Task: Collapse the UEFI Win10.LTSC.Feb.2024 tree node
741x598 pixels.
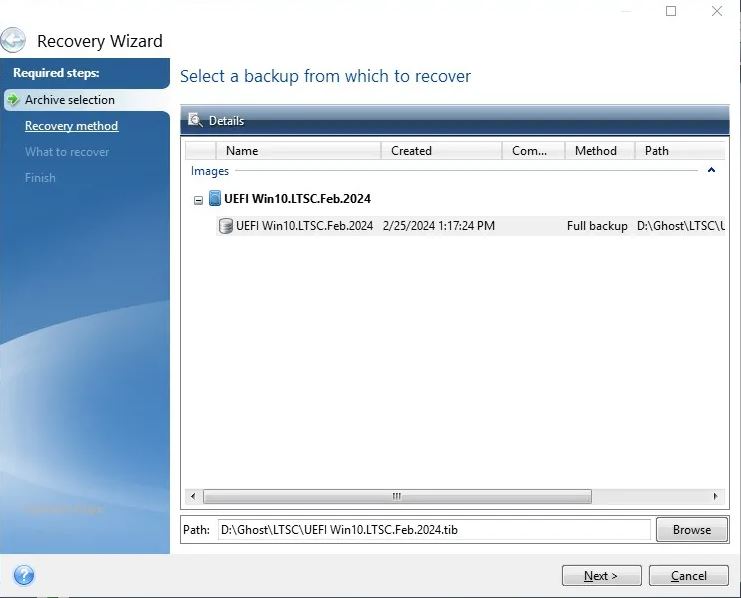Action: click(x=198, y=200)
